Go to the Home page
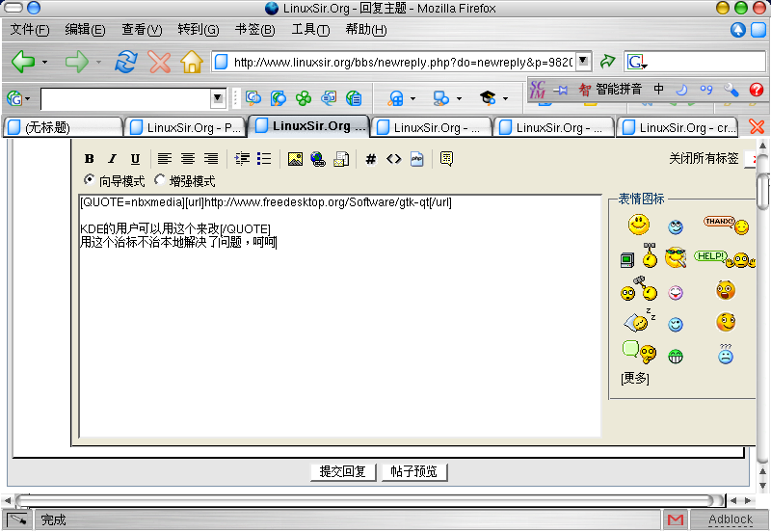771x532 pixels. [x=192, y=62]
